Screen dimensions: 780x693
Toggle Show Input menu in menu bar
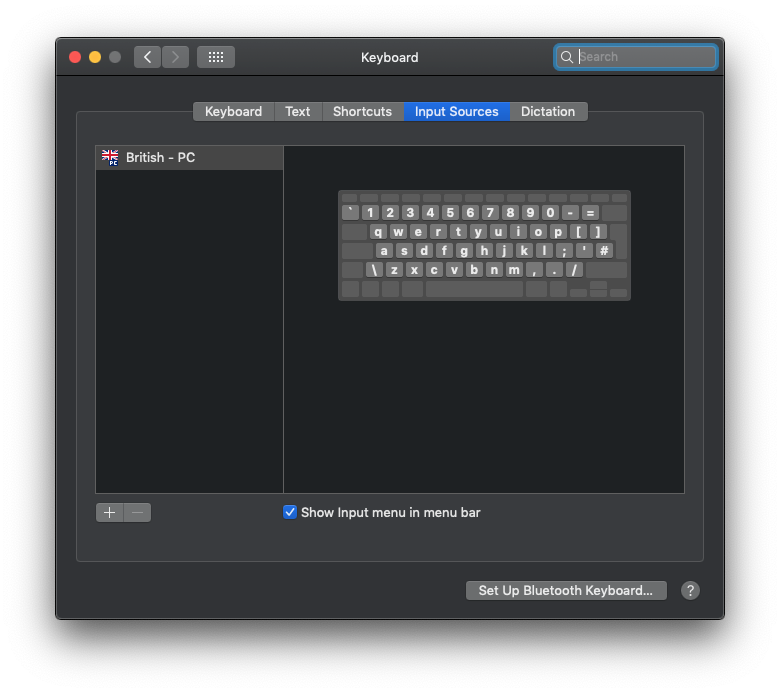coord(290,512)
